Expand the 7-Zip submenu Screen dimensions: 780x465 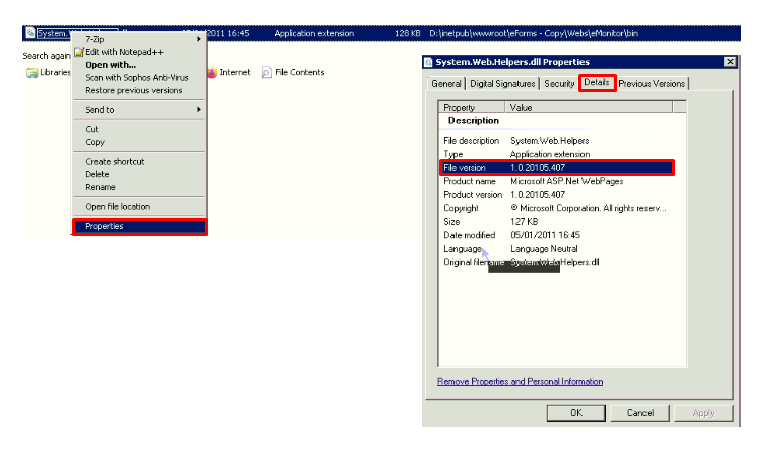point(138,39)
